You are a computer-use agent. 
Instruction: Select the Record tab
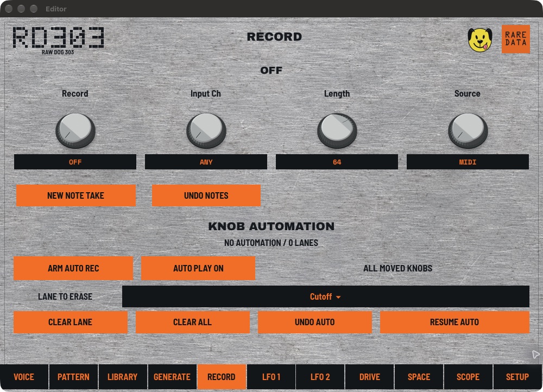click(x=222, y=377)
